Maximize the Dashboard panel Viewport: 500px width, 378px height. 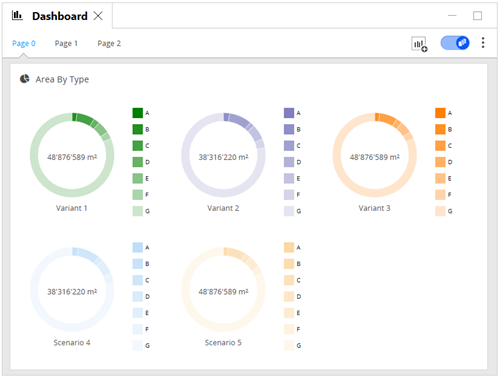pyautogui.click(x=477, y=16)
